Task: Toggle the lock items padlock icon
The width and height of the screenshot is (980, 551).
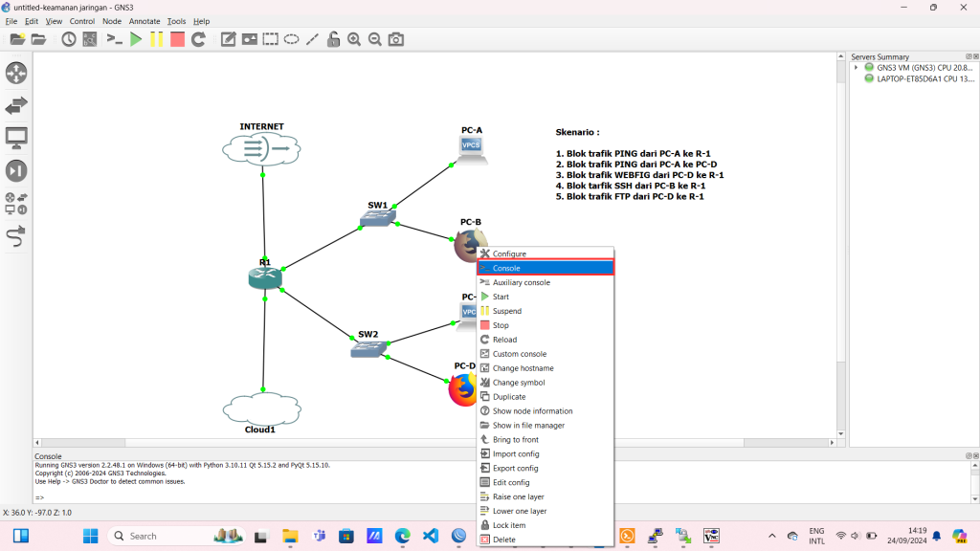Action: click(333, 39)
